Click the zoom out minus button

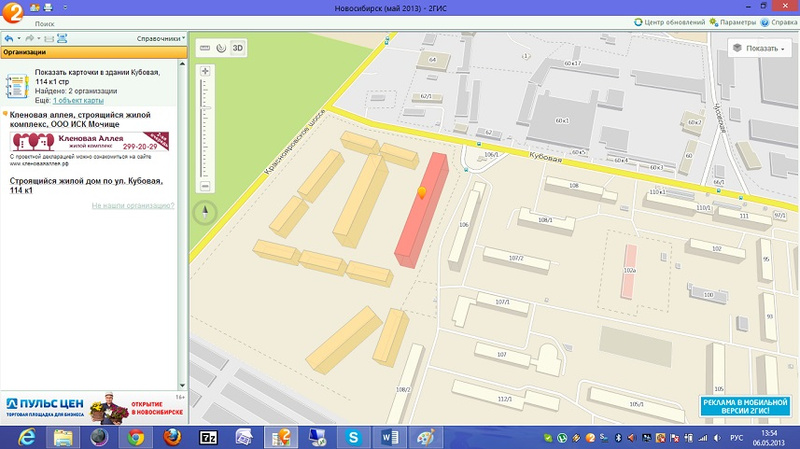click(205, 186)
